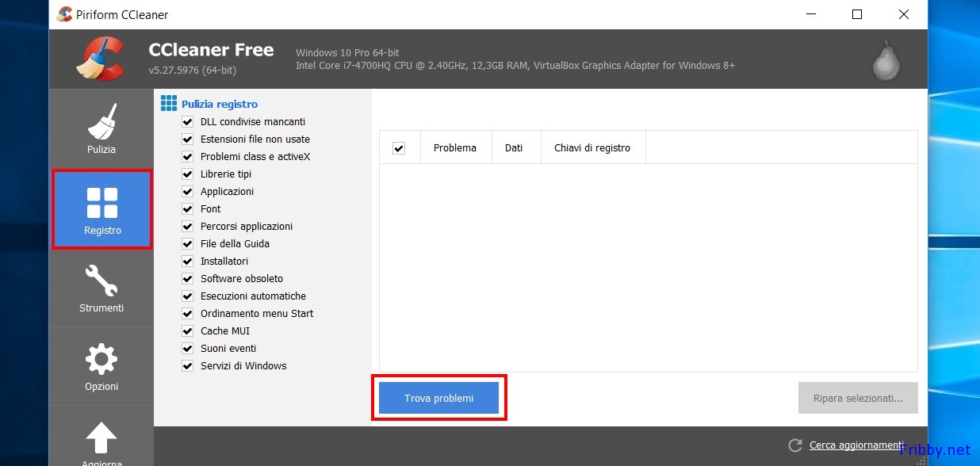
Task: Open Strumenti wrench section
Action: (x=101, y=288)
